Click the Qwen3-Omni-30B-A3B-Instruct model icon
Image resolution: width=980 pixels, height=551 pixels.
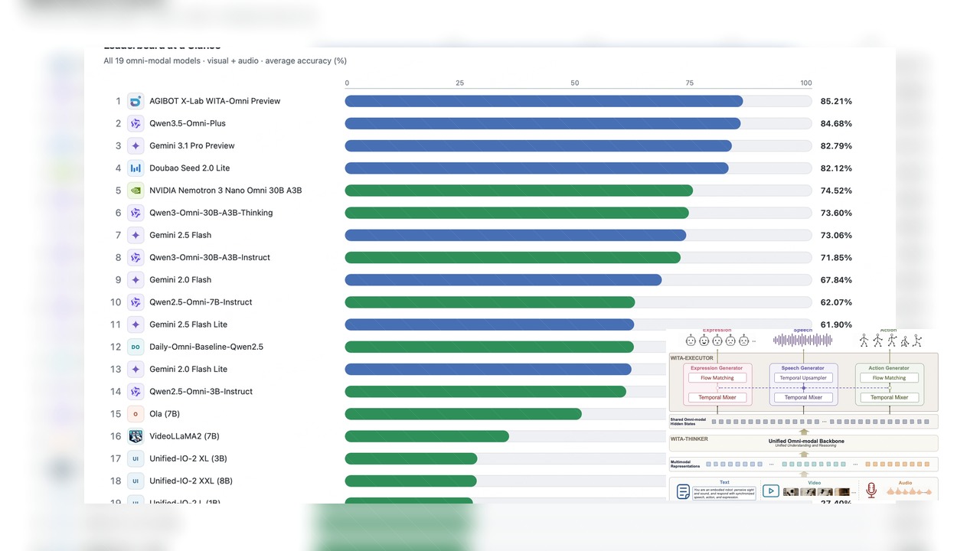tap(136, 257)
